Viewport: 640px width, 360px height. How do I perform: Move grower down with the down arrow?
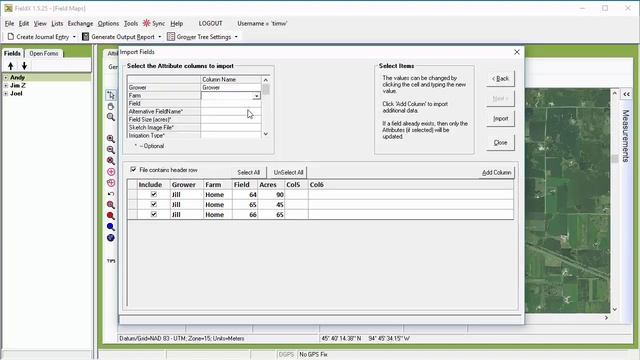(24, 66)
